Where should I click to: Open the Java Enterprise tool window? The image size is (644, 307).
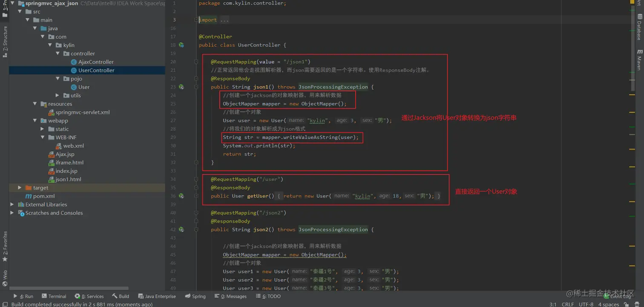(x=157, y=296)
